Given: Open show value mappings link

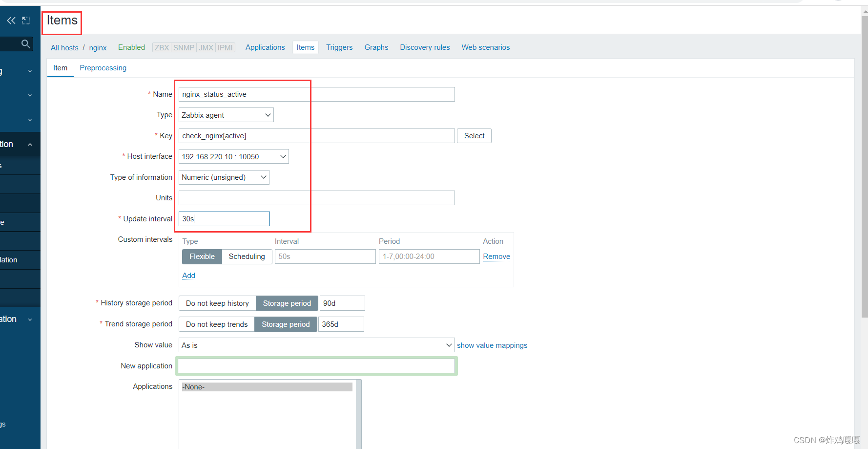Looking at the screenshot, I should click(x=492, y=345).
